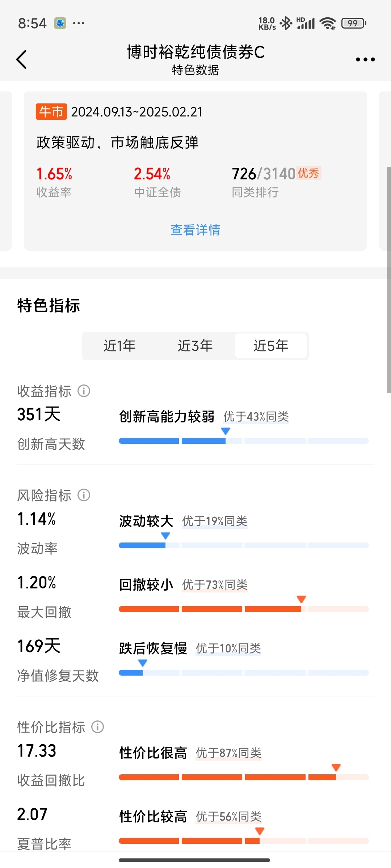The width and height of the screenshot is (391, 868).
Task: Tap info icon beside 收益指标
Action: (x=84, y=391)
